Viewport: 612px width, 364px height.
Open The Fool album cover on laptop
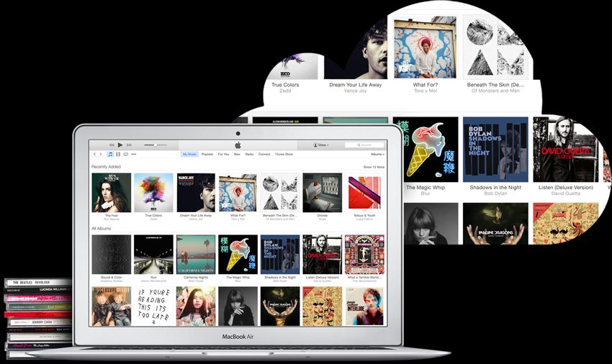111,193
